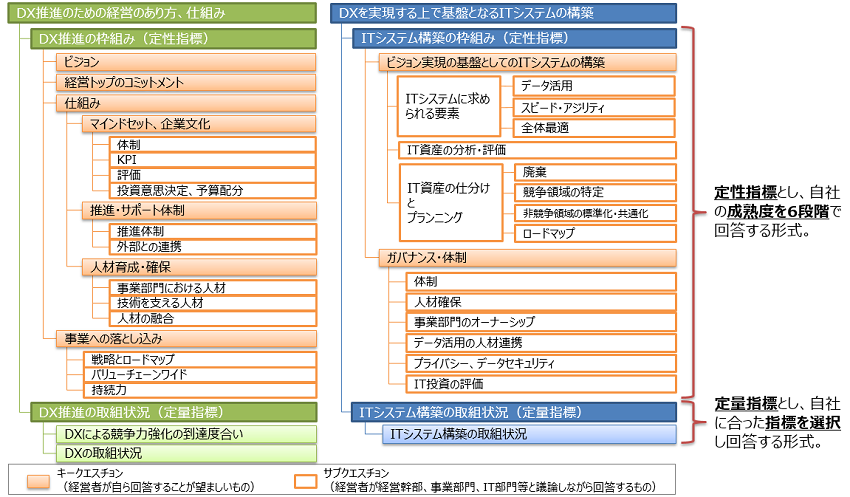Click '事業部門における人材' box
Image resolution: width=850 pixels, height=497 pixels.
[x=212, y=288]
